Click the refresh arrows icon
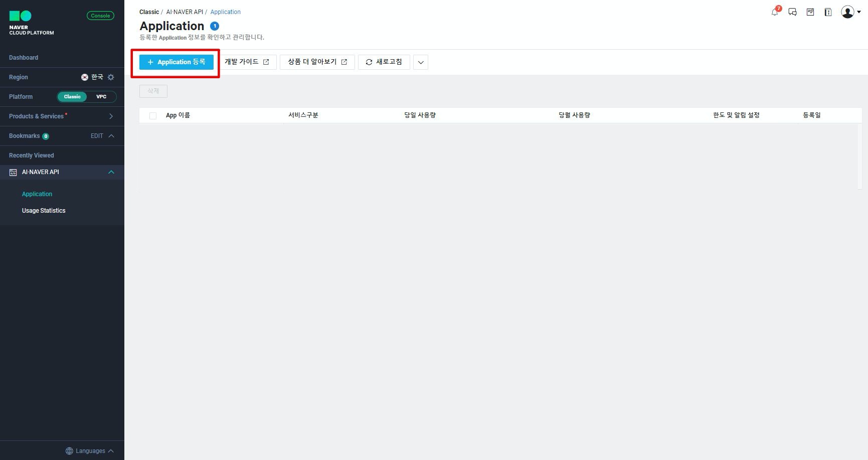Screen dimensions: 868x460 (369, 62)
